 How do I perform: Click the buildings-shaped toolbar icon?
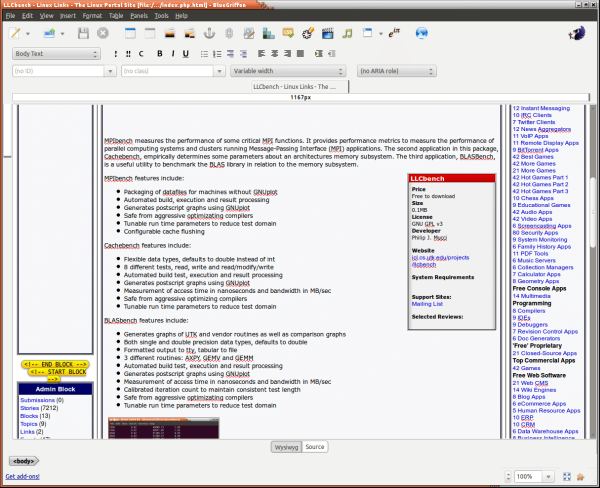269,33
